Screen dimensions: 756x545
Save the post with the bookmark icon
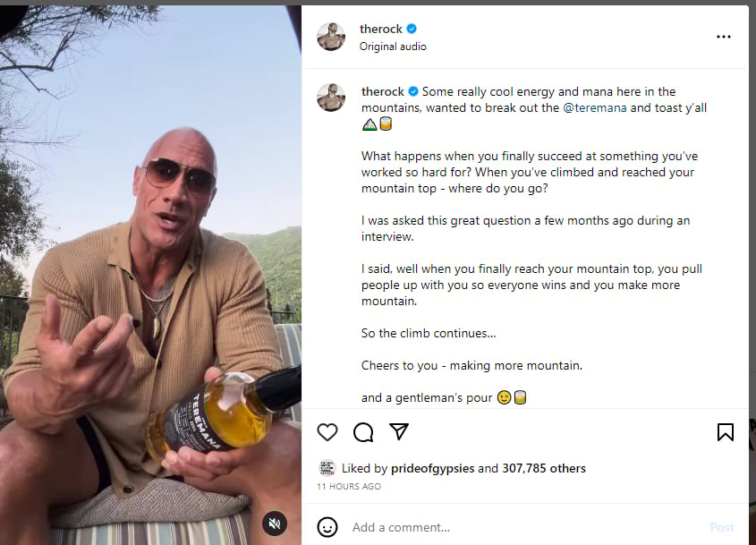pyautogui.click(x=726, y=432)
